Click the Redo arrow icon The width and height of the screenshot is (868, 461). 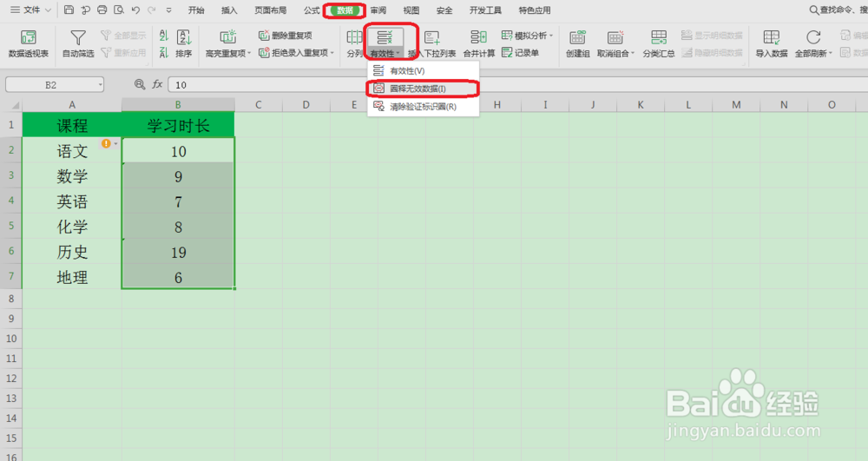point(151,10)
